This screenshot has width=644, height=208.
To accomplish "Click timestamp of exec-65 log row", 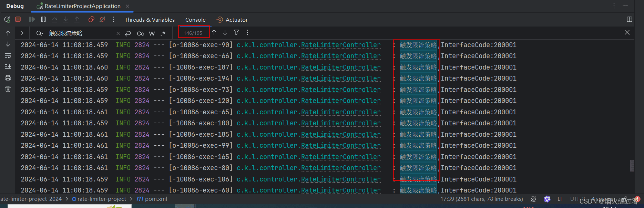I will 64,112.
